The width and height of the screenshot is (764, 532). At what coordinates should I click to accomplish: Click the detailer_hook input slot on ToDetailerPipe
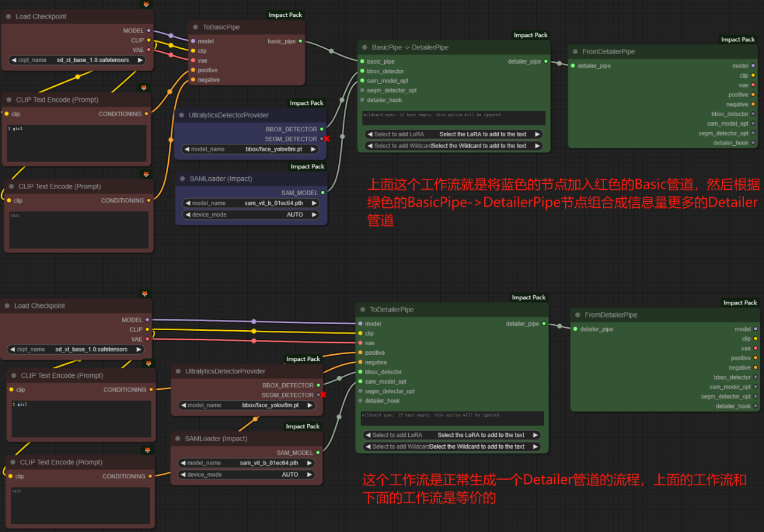pyautogui.click(x=360, y=401)
